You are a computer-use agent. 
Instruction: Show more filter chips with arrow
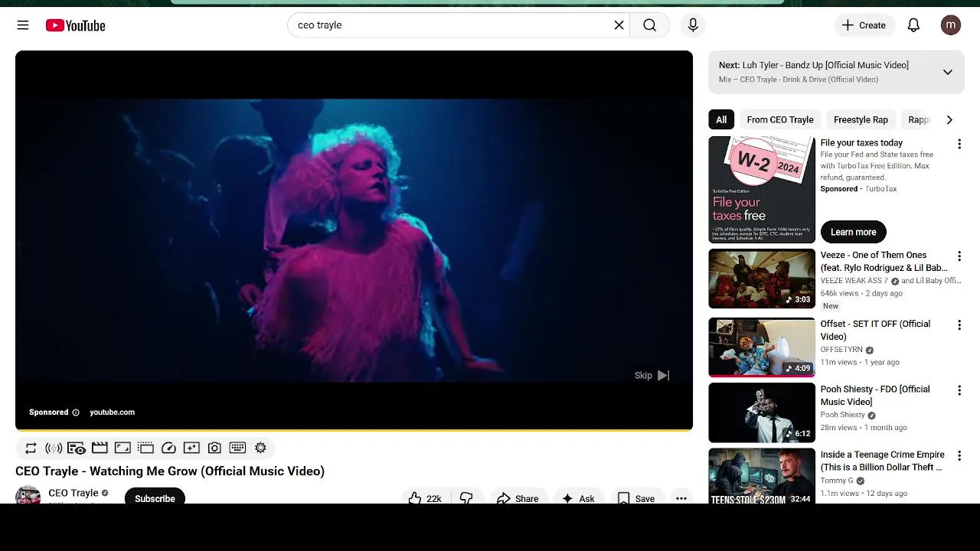(949, 119)
